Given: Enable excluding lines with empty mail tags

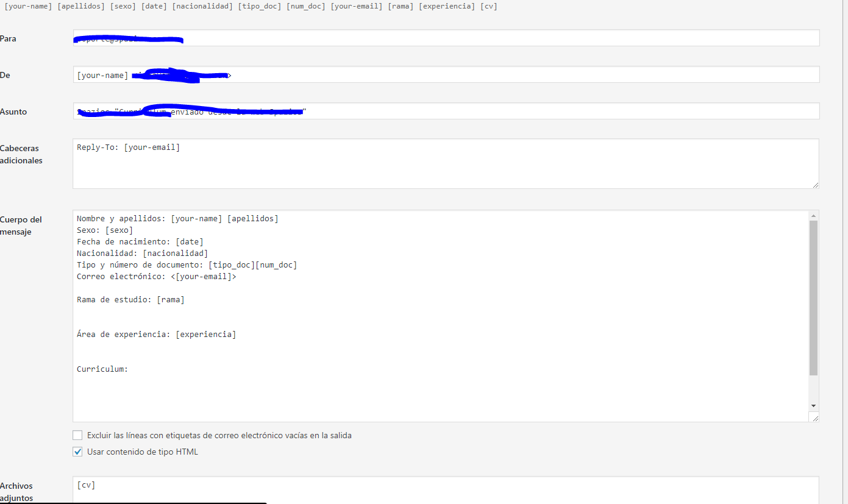Looking at the screenshot, I should (77, 435).
